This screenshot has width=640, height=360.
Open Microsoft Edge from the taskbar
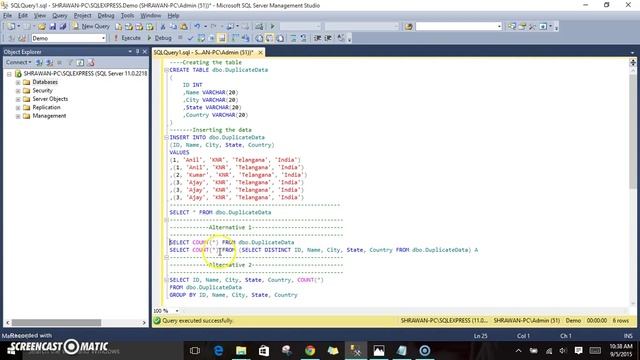(x=218, y=351)
